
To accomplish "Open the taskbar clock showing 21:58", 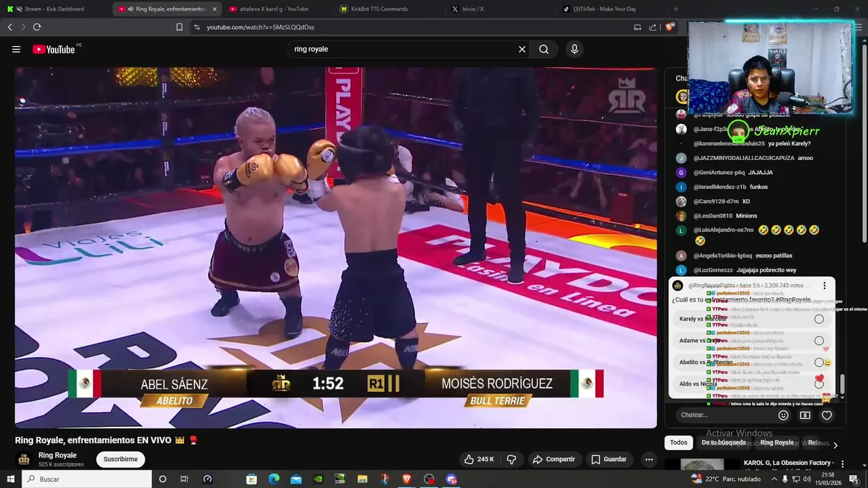I will (x=828, y=479).
